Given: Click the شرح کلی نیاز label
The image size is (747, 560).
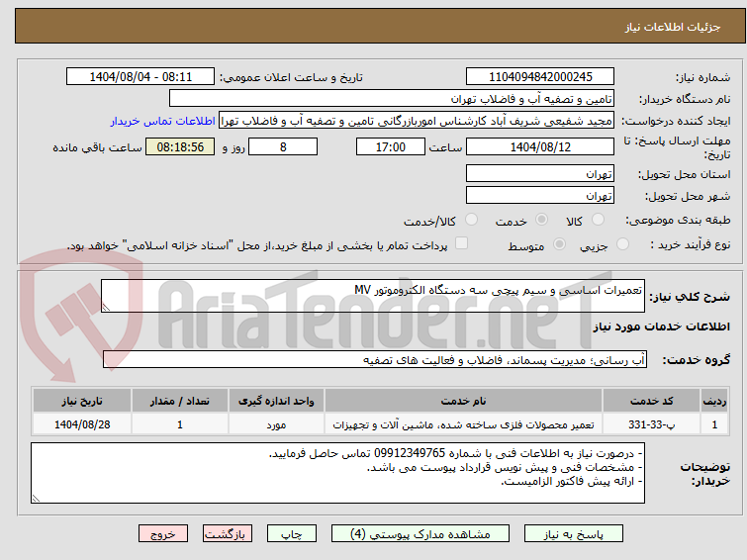Looking at the screenshot, I should 690,297.
